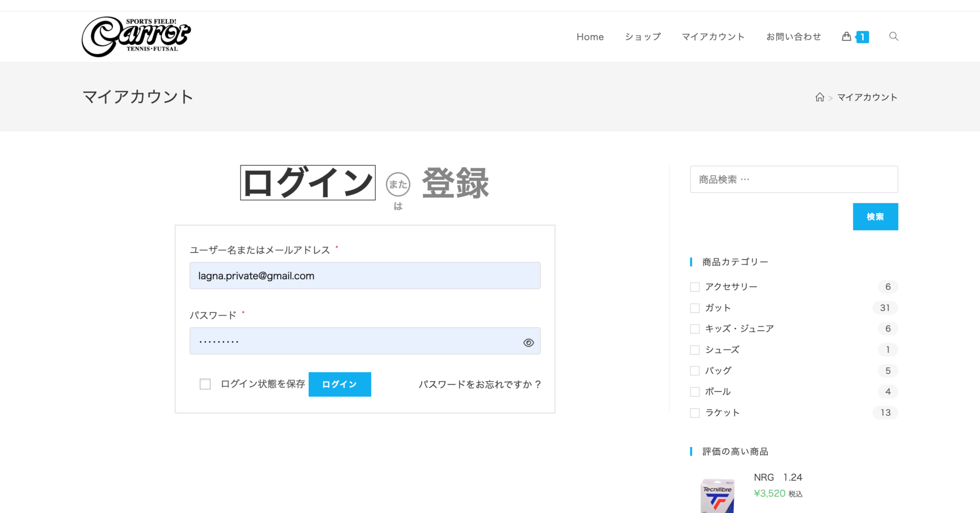Select the ラケット category checkbox
The height and width of the screenshot is (513, 980).
[x=695, y=413]
